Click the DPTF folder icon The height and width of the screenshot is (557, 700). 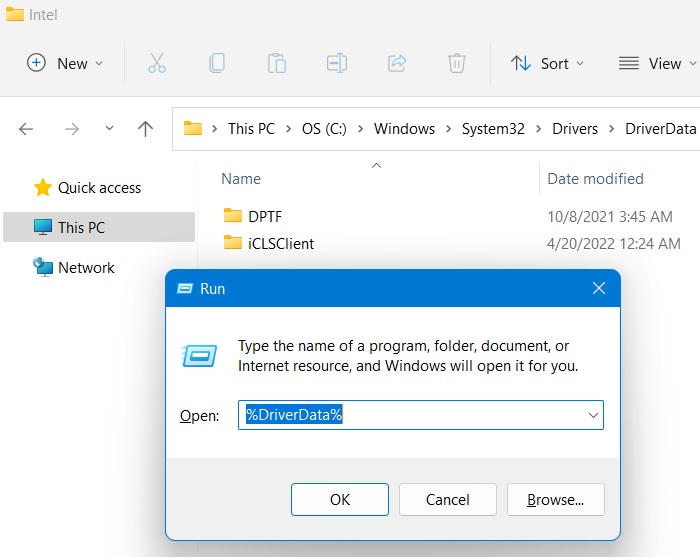[233, 215]
